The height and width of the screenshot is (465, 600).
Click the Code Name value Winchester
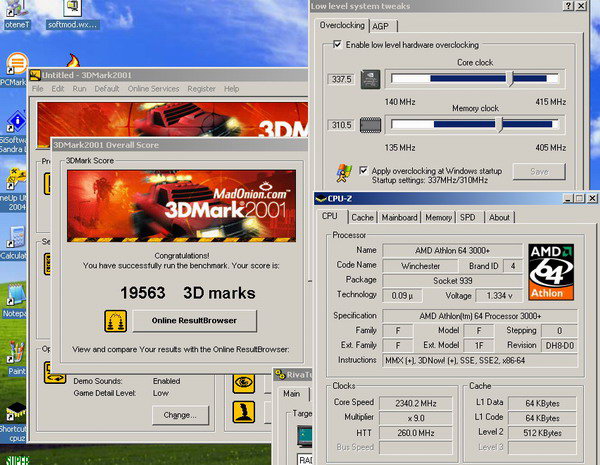pyautogui.click(x=420, y=266)
